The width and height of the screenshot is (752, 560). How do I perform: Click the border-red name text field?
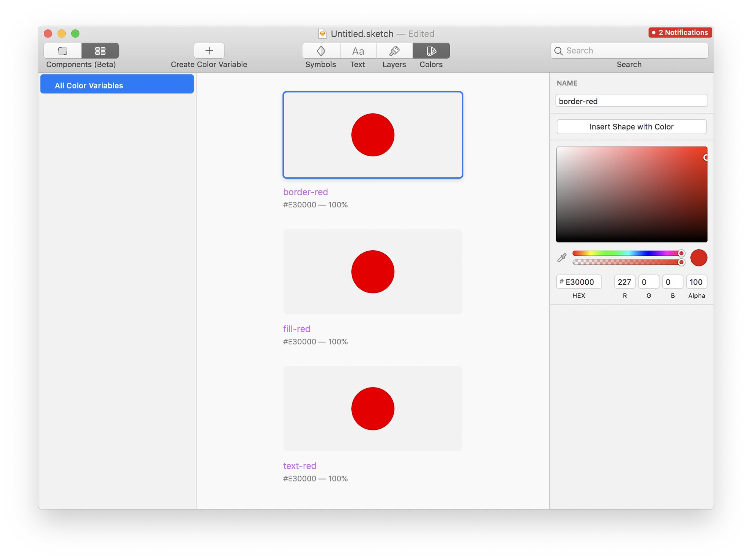tap(631, 101)
